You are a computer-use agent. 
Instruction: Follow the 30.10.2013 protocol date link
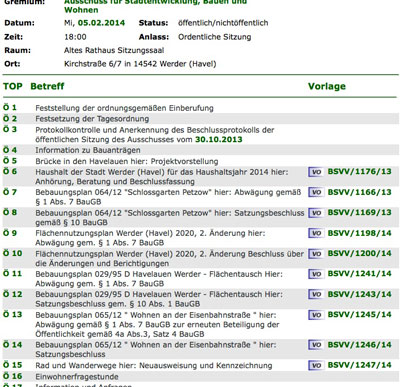click(219, 139)
